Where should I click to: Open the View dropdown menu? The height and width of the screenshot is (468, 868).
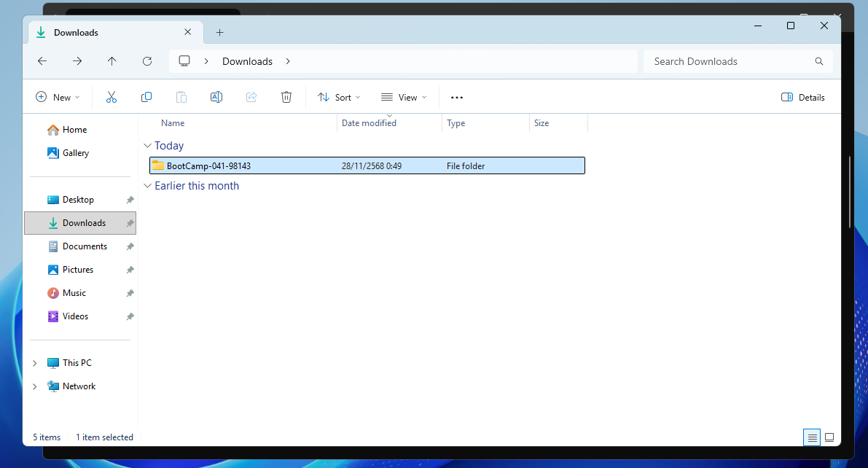coord(404,97)
